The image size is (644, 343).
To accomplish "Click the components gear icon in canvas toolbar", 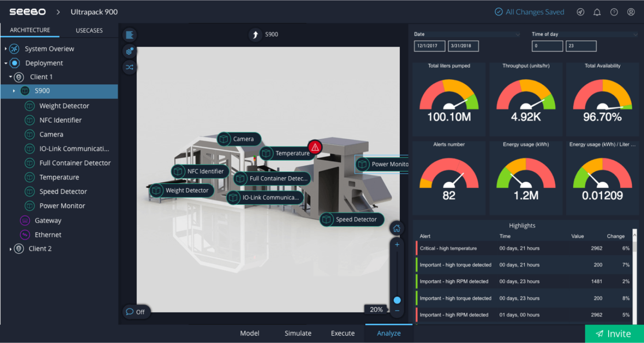I will coord(130,51).
